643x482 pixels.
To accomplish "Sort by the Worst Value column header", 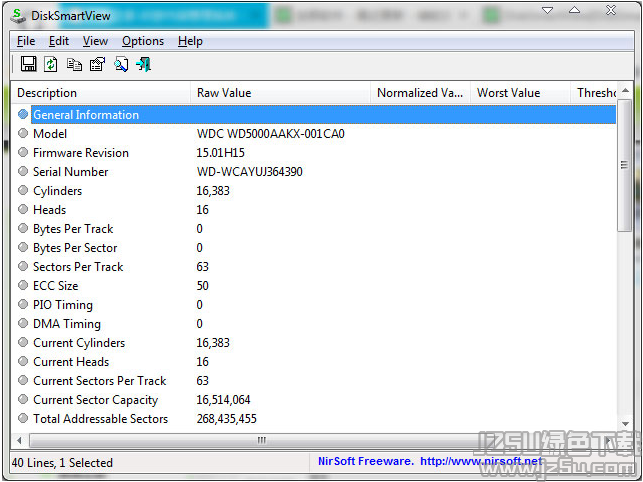I will [x=520, y=93].
